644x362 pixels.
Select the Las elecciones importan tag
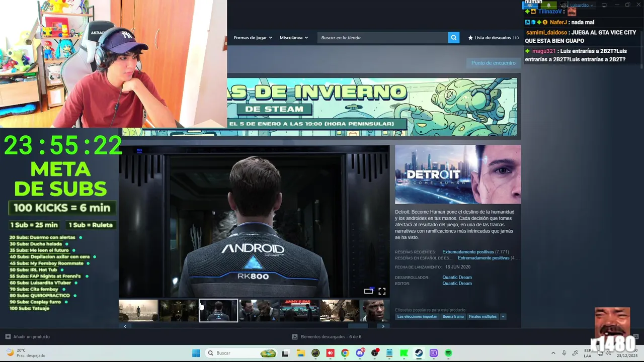click(x=417, y=317)
